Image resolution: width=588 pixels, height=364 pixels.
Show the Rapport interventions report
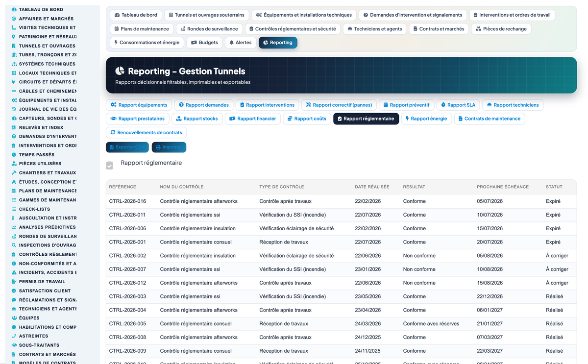[268, 105]
